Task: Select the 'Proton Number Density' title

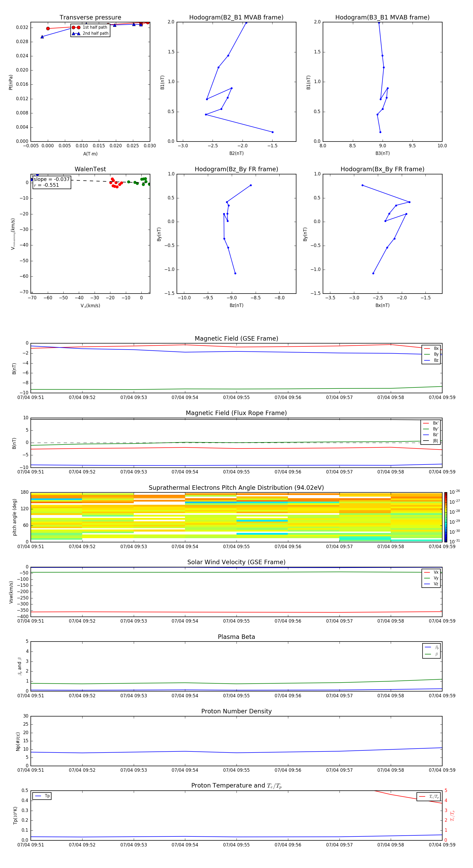Action: 236,711
